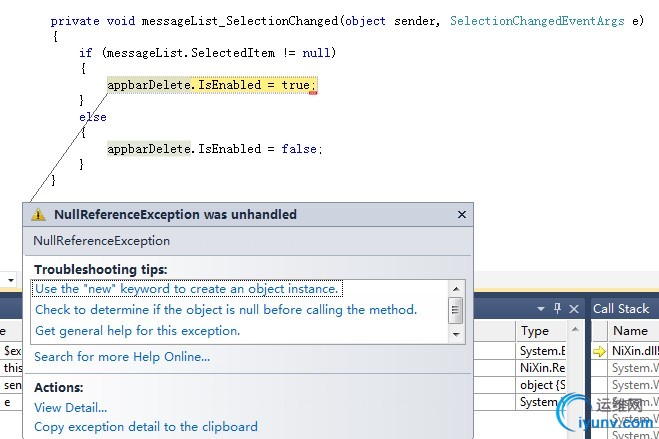Open the panel window-position dropdown arrow
This screenshot has height=439, width=659.
click(x=541, y=308)
